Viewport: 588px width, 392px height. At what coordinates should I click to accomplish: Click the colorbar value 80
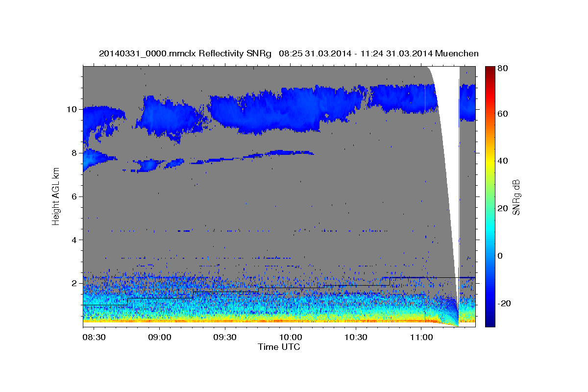pyautogui.click(x=504, y=69)
